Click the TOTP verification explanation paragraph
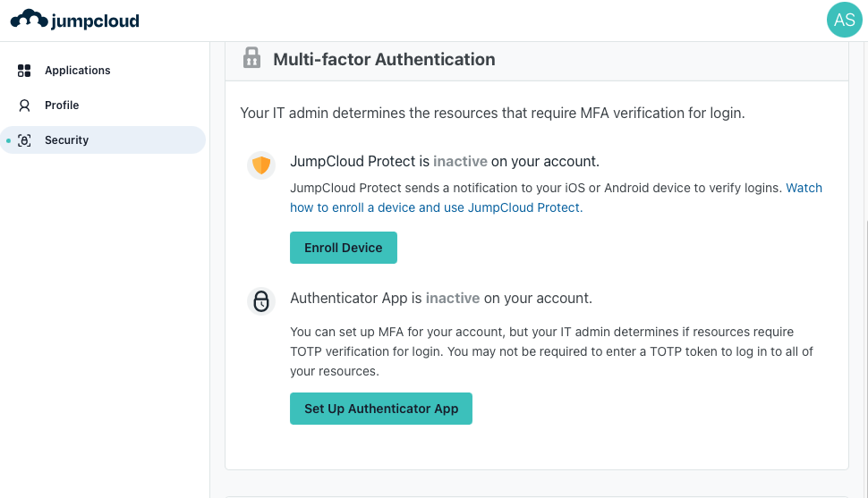 coord(551,351)
